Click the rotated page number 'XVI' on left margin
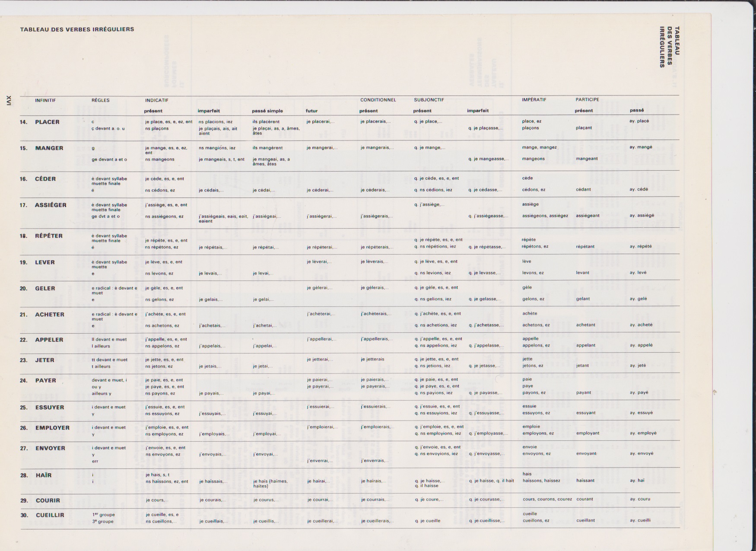This screenshot has height=551, width=756. tap(9, 101)
